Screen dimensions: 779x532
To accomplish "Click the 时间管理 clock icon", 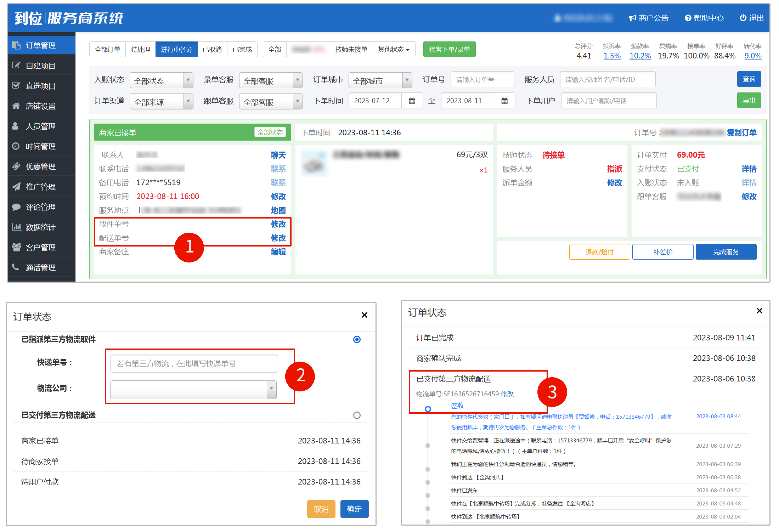I will (16, 146).
